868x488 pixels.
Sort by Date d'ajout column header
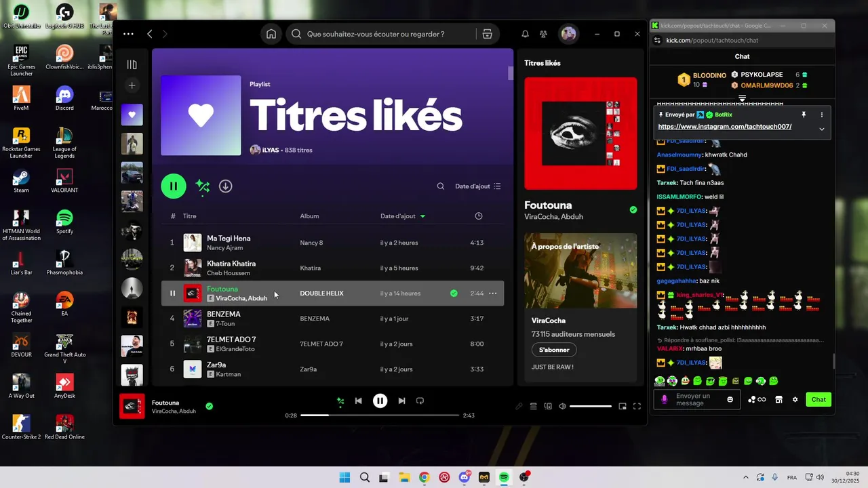(402, 216)
